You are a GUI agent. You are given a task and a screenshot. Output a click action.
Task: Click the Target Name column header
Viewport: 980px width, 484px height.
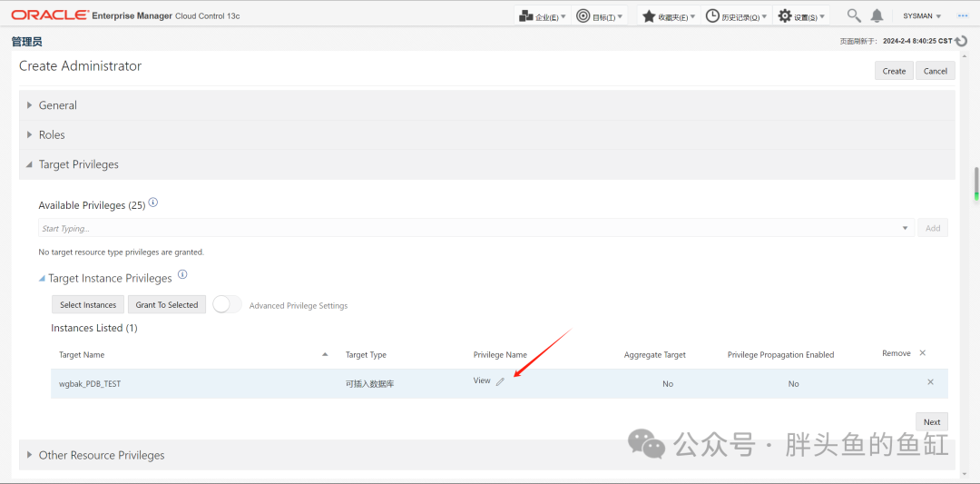pos(82,354)
